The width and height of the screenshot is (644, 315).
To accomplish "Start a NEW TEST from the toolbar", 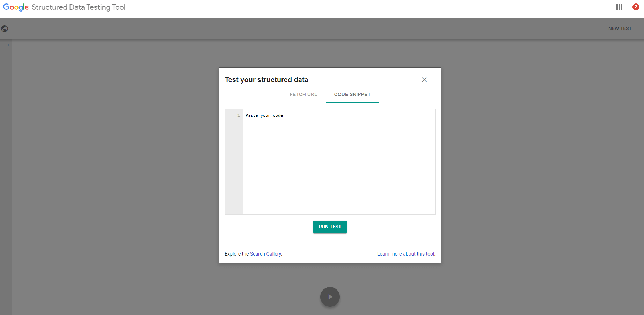I will [620, 28].
